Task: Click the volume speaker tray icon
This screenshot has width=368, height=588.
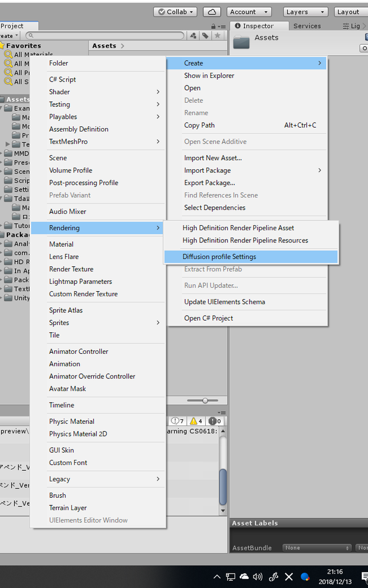Action: tap(258, 577)
